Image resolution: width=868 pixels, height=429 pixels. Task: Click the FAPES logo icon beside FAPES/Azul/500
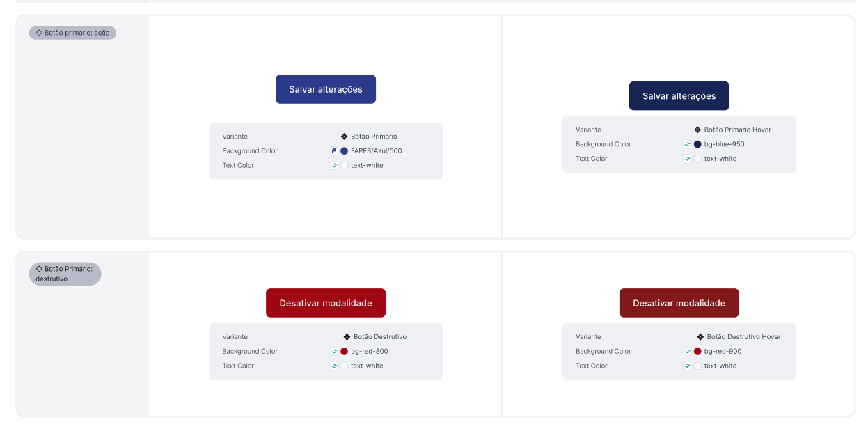[x=334, y=151]
